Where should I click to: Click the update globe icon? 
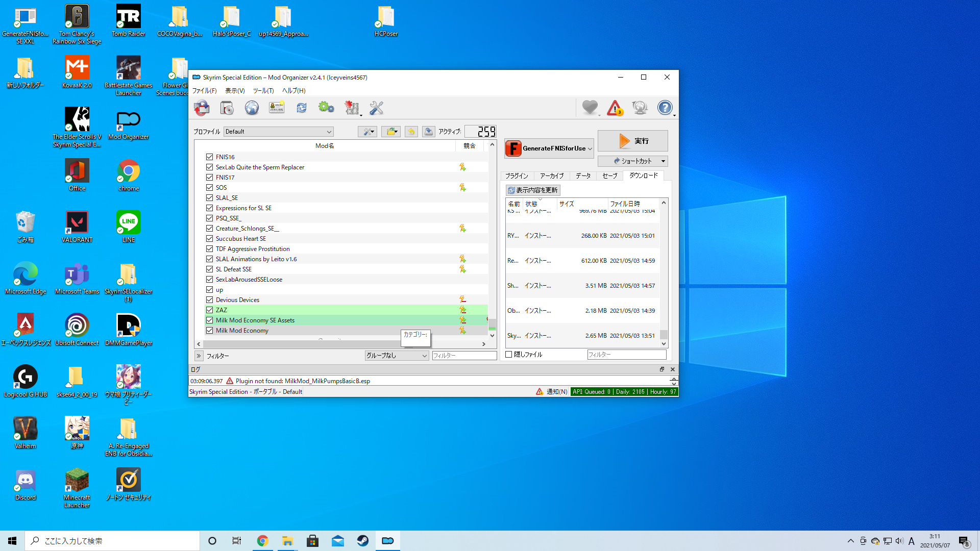click(x=640, y=108)
